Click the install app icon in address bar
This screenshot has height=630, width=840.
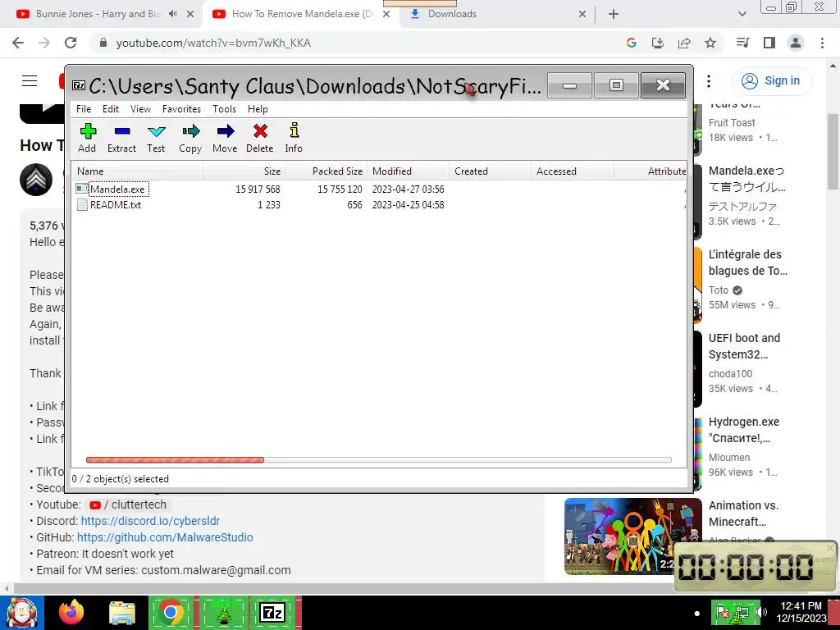pos(658,43)
